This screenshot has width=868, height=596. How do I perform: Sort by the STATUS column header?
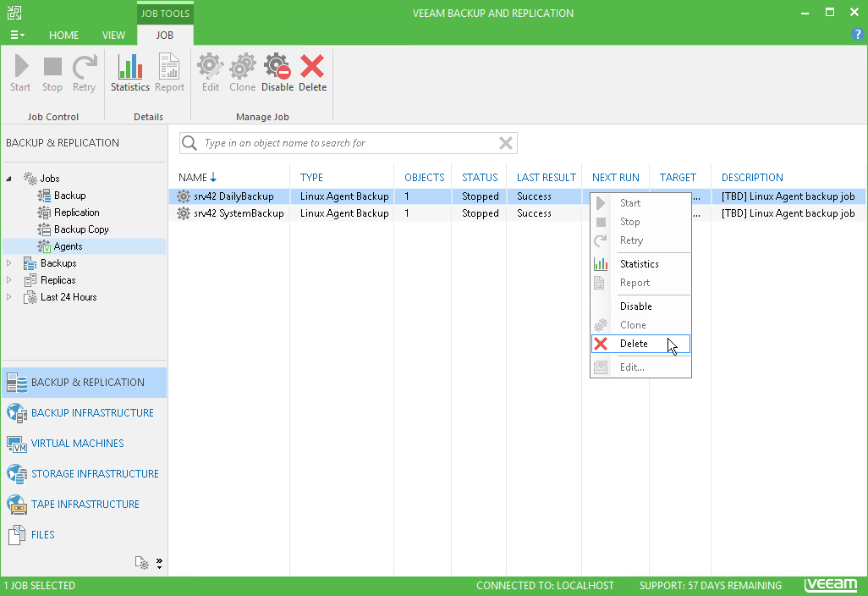coord(480,177)
